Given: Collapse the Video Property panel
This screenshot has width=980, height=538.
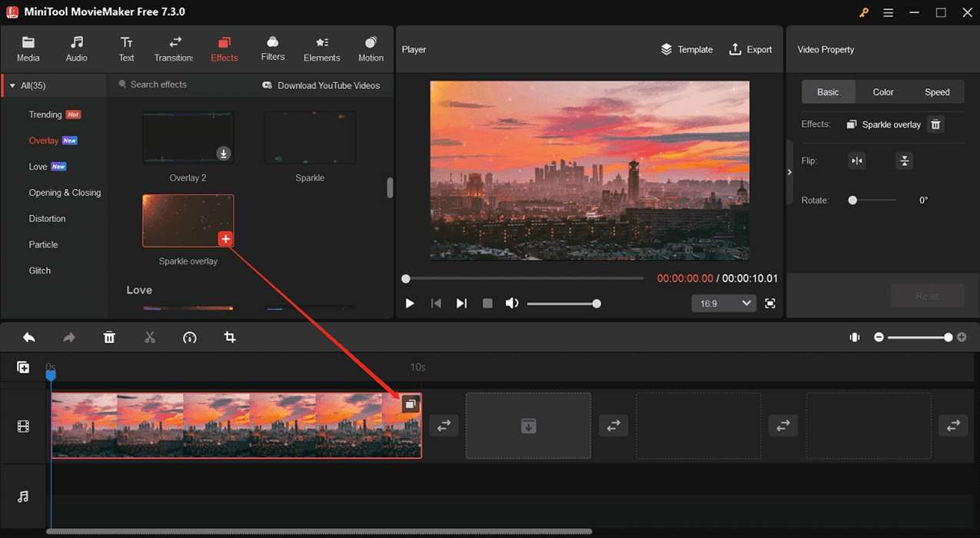Looking at the screenshot, I should pos(789,172).
